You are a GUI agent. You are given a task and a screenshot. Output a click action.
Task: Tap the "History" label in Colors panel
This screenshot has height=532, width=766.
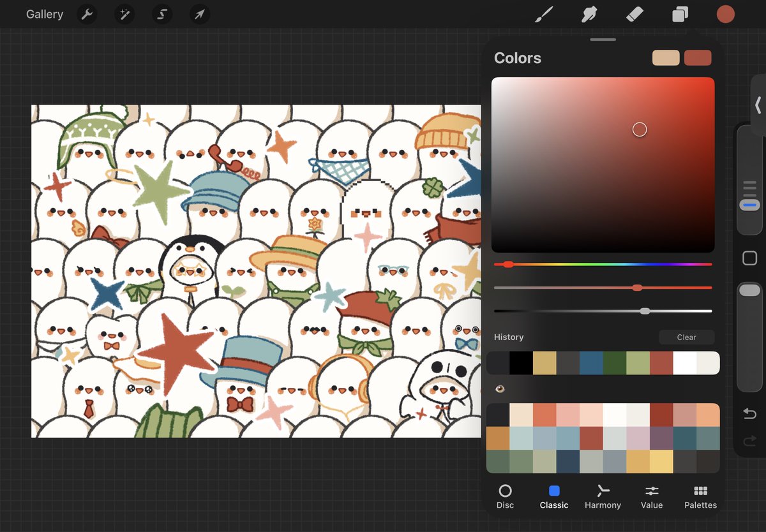(x=509, y=337)
